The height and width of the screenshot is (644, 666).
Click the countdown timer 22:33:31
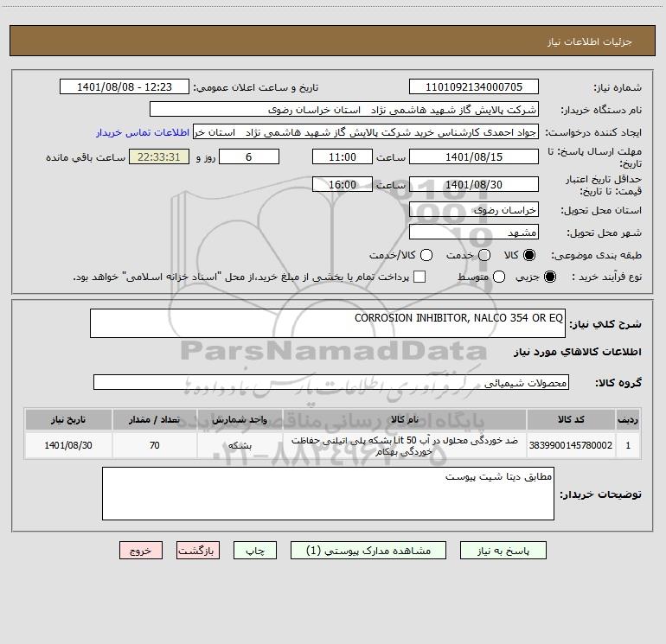[x=159, y=157]
